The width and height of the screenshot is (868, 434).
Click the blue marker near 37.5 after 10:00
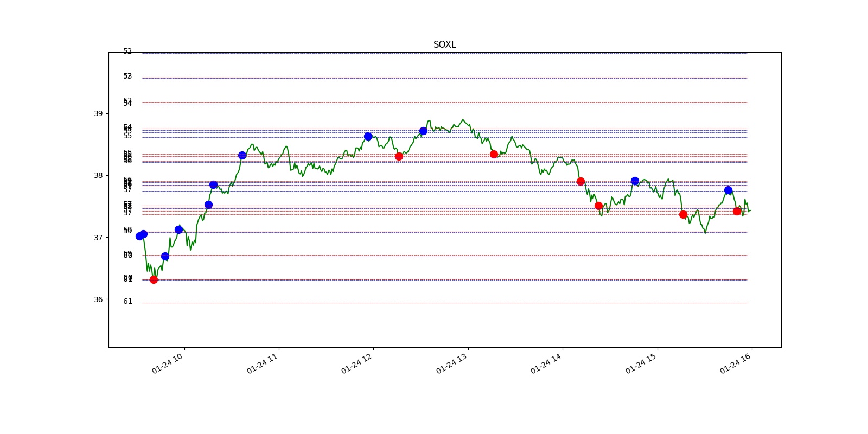[x=208, y=205]
